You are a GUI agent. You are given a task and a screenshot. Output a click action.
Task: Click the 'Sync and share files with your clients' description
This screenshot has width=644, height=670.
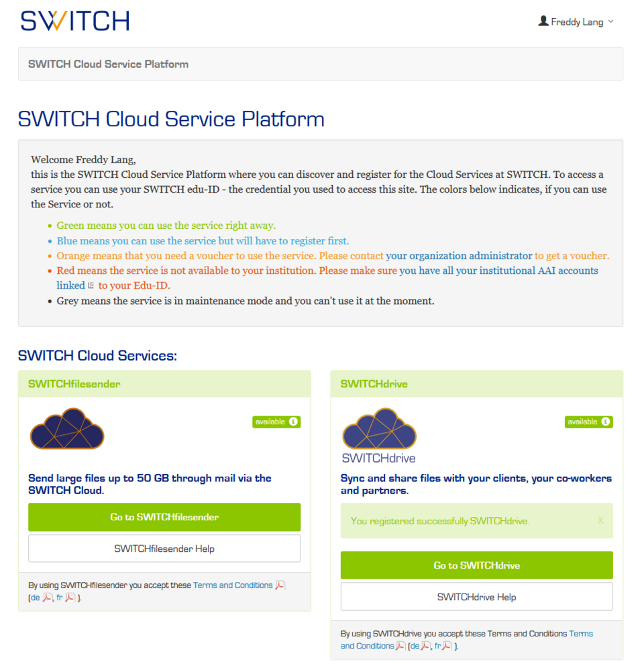[x=476, y=484]
